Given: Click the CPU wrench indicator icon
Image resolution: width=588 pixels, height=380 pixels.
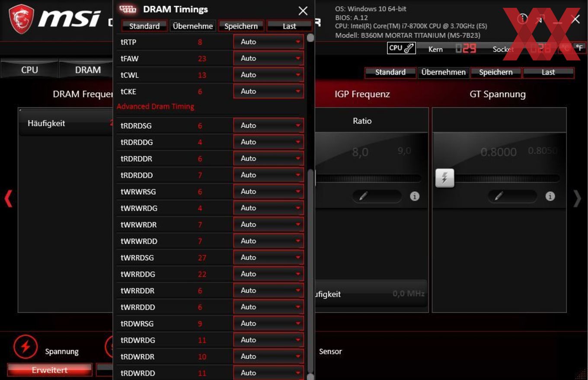Looking at the screenshot, I should click(401, 48).
